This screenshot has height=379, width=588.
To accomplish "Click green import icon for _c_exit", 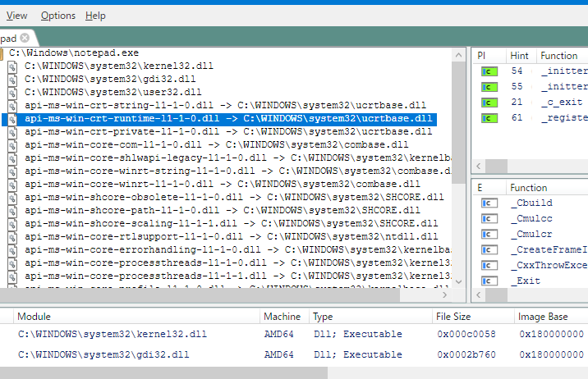I will 489,102.
